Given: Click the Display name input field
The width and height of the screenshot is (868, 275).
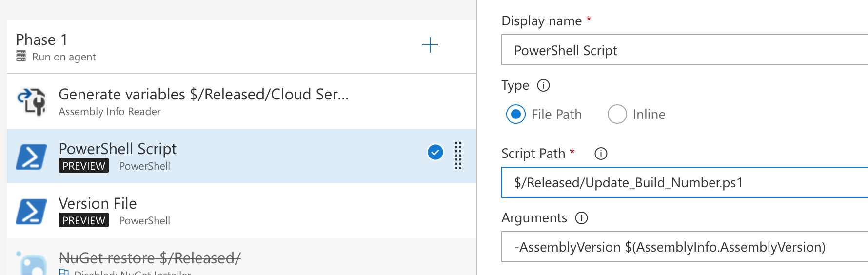Looking at the screenshot, I should point(683,50).
